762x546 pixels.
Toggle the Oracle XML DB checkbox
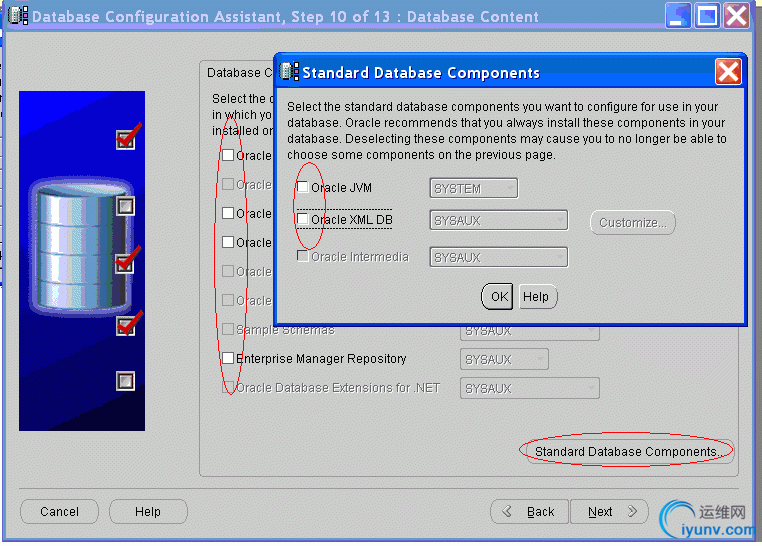tap(303, 219)
